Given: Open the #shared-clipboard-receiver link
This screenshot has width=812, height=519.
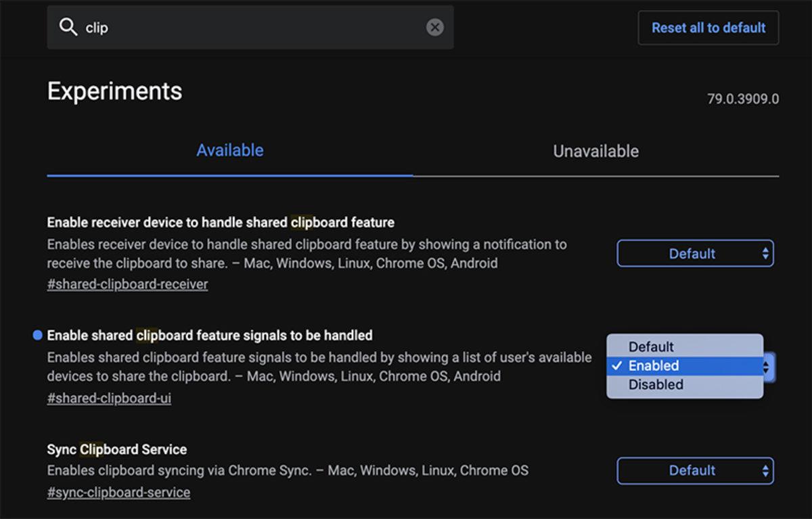Looking at the screenshot, I should (x=127, y=284).
